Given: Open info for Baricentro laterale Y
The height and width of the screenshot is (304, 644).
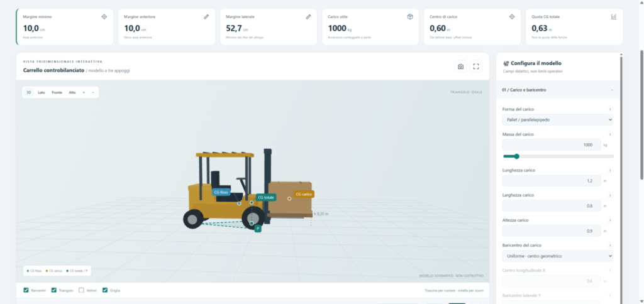Looking at the screenshot, I should point(610,295).
